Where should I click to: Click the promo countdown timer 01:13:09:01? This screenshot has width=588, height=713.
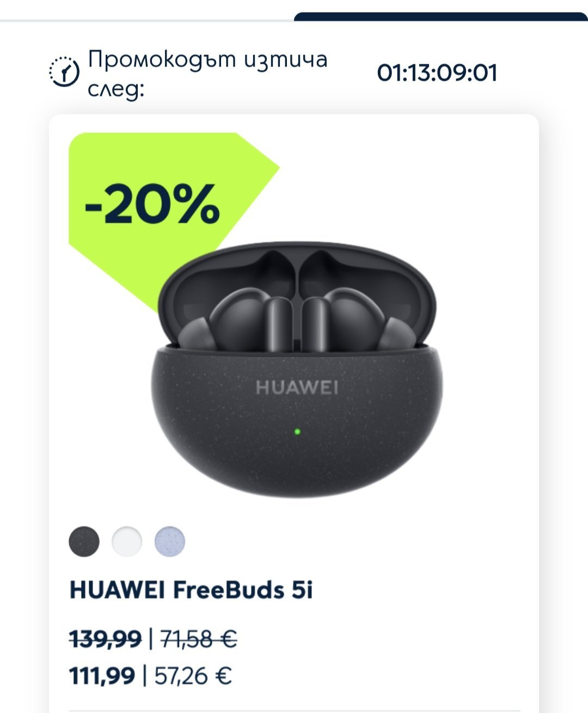[437, 73]
